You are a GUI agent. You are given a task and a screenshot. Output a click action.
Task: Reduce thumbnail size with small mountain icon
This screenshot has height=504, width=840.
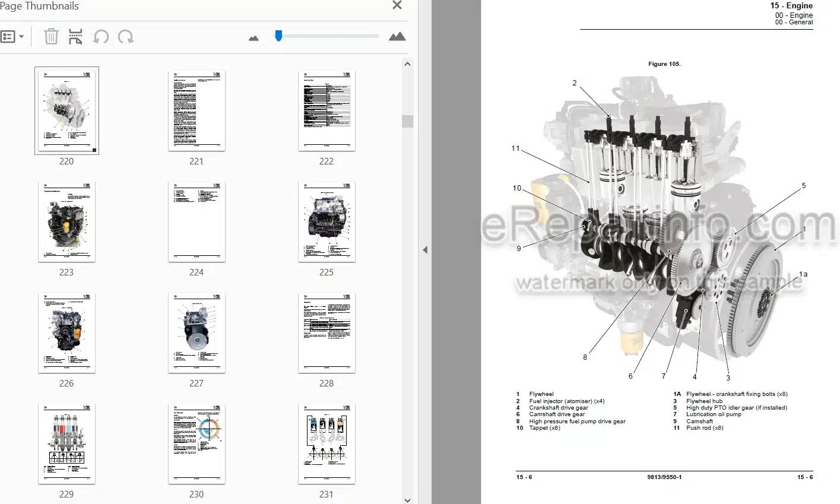(x=253, y=38)
